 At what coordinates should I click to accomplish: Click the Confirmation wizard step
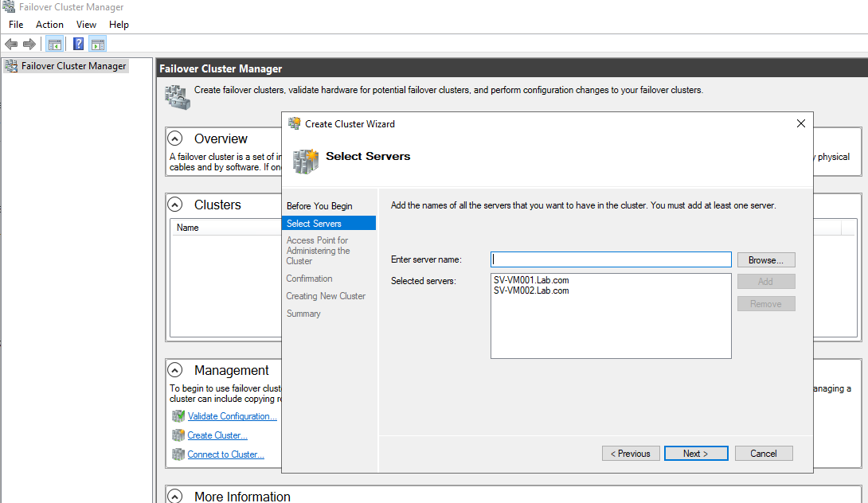click(x=309, y=279)
